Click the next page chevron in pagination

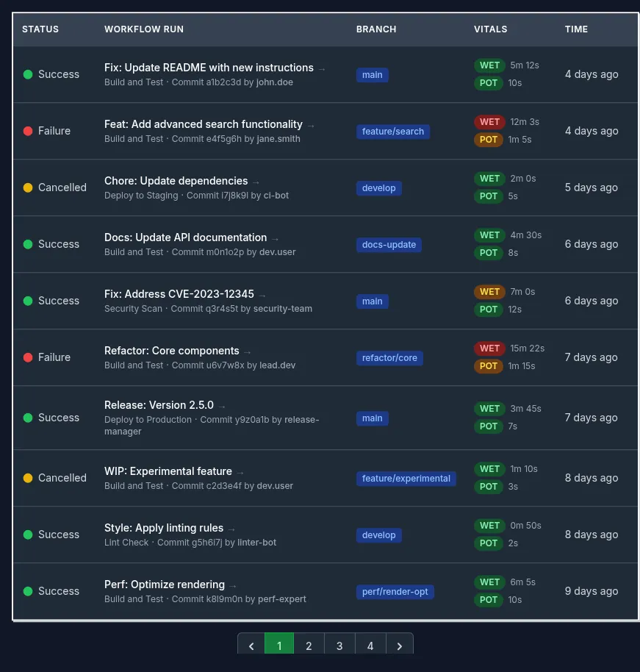click(400, 646)
